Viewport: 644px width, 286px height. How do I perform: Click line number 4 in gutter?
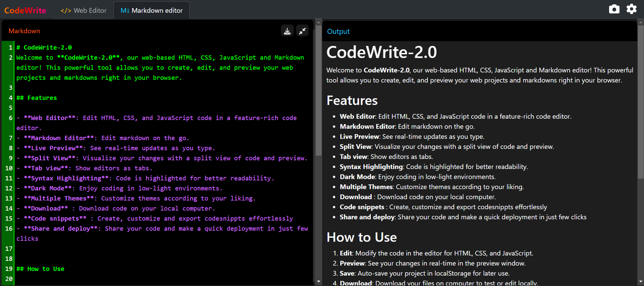(x=10, y=98)
